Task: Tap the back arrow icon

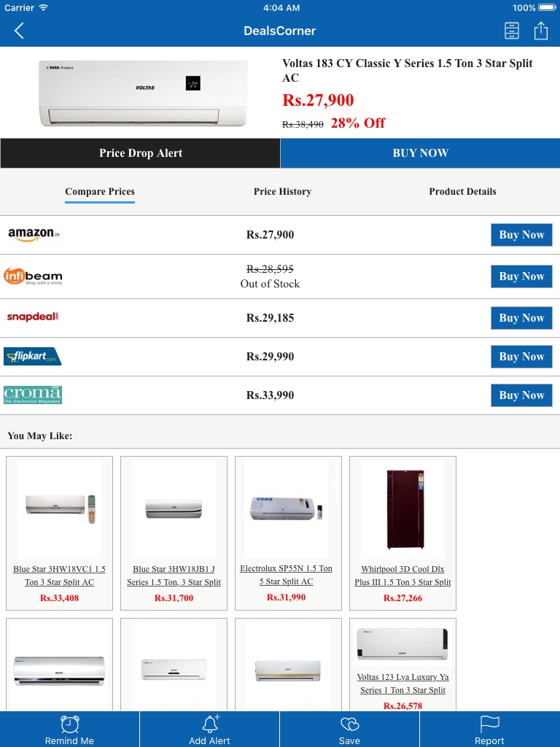Action: 20,31
